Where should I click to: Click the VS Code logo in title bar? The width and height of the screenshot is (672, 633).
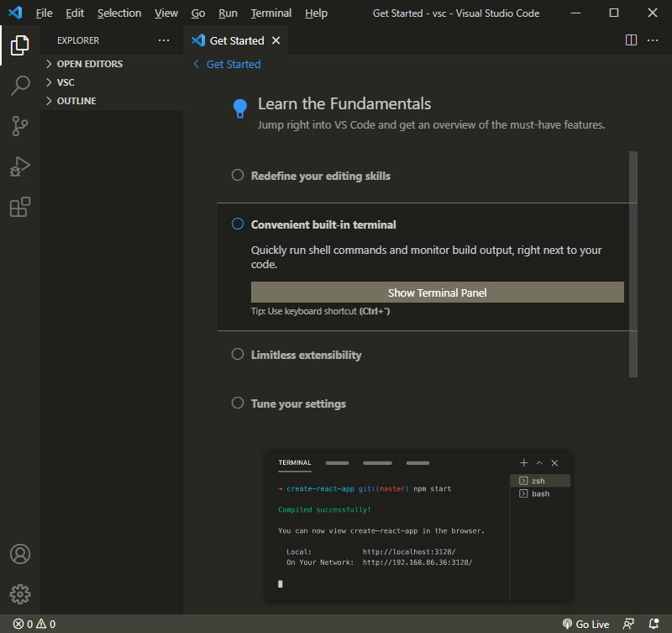point(15,13)
